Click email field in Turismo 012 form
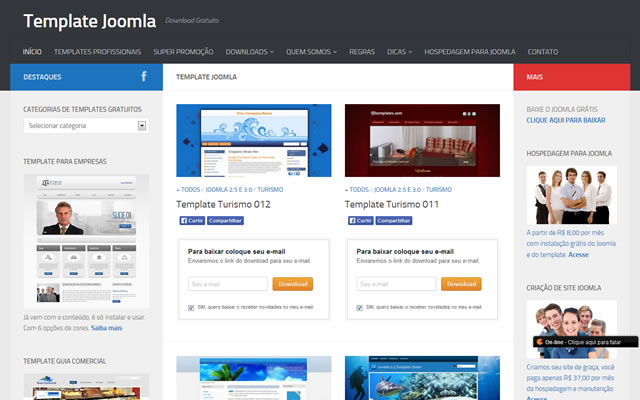 (228, 284)
